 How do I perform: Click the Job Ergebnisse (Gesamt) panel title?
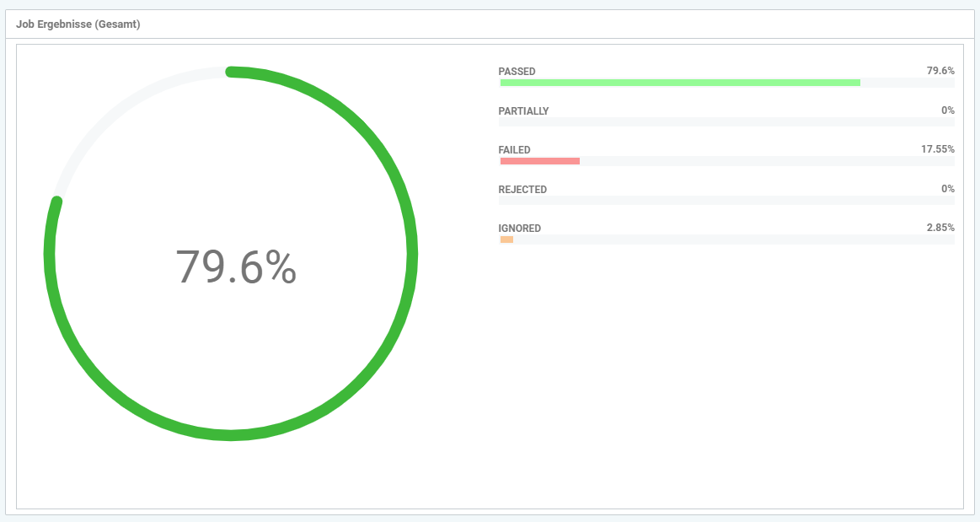[78, 24]
